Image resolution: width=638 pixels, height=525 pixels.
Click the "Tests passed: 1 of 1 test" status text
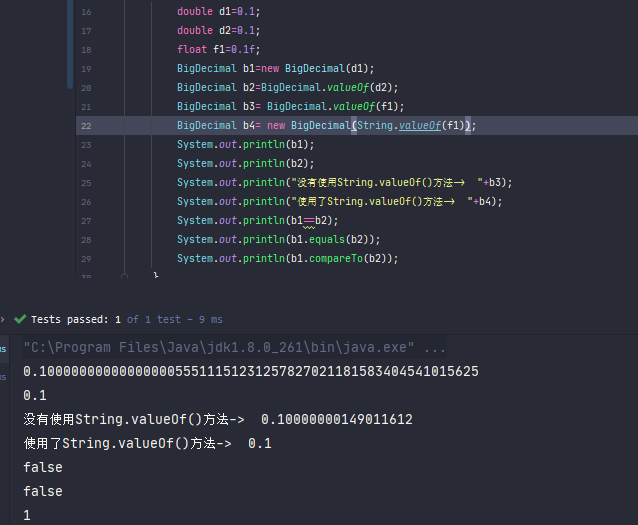pyautogui.click(x=106, y=319)
